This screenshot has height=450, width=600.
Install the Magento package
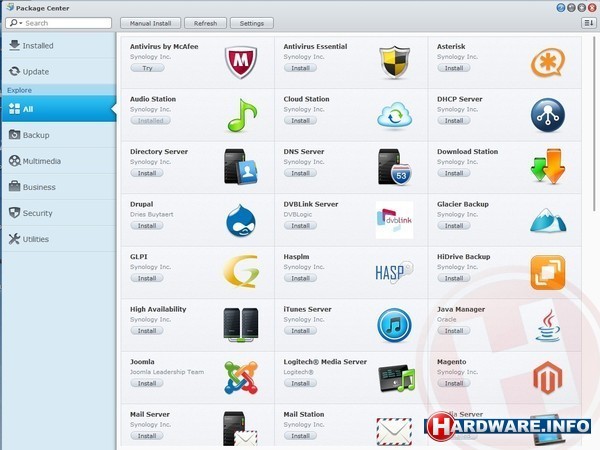(x=454, y=383)
